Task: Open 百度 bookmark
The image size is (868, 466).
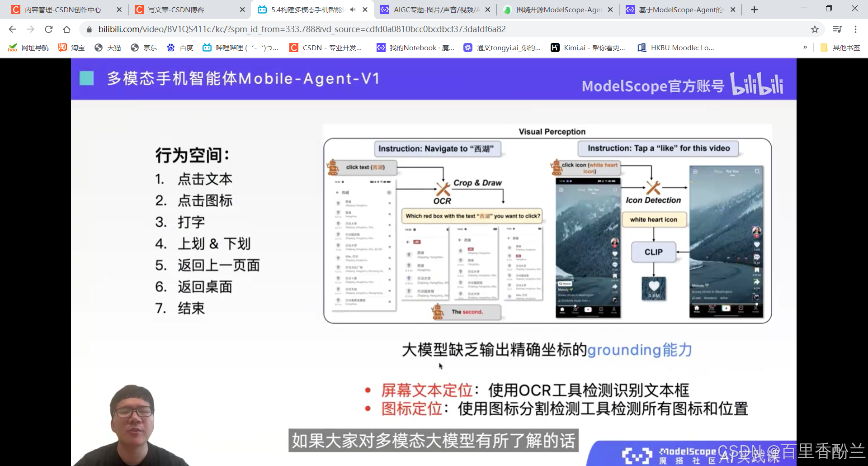Action: coord(180,48)
